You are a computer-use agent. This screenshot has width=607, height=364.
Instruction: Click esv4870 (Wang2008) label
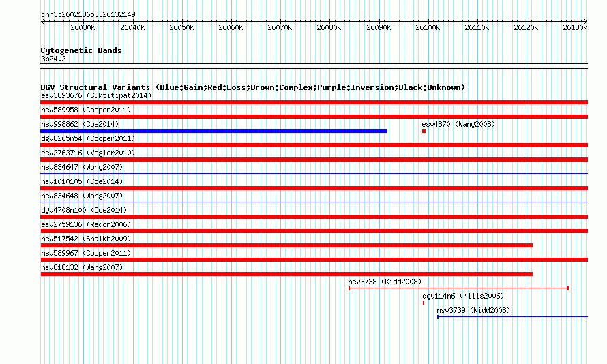(458, 124)
